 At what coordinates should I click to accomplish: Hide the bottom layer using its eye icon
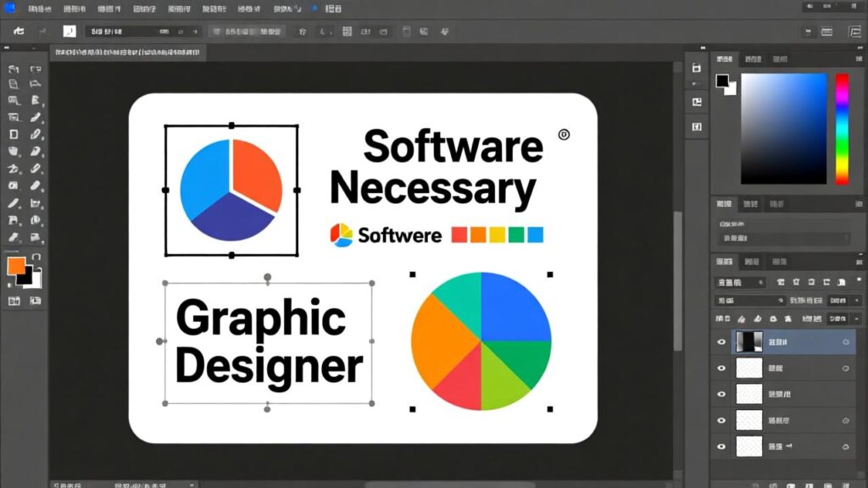[x=722, y=446]
